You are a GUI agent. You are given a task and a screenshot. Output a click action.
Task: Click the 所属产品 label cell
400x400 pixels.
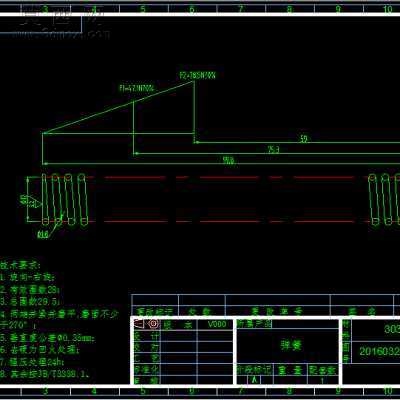[254, 324]
